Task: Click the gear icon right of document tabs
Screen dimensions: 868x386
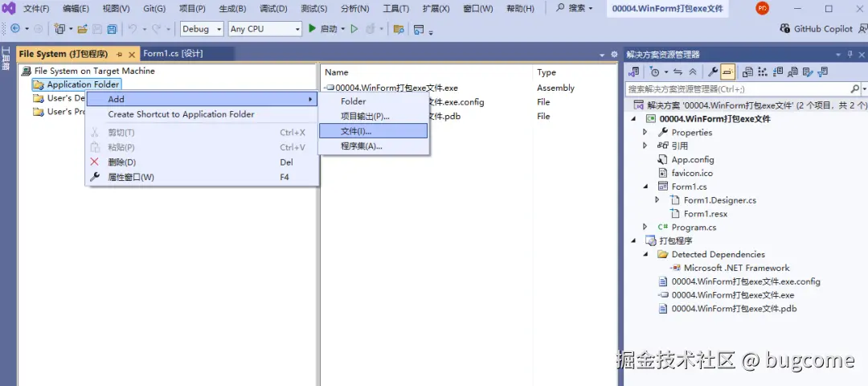Action: [x=614, y=54]
